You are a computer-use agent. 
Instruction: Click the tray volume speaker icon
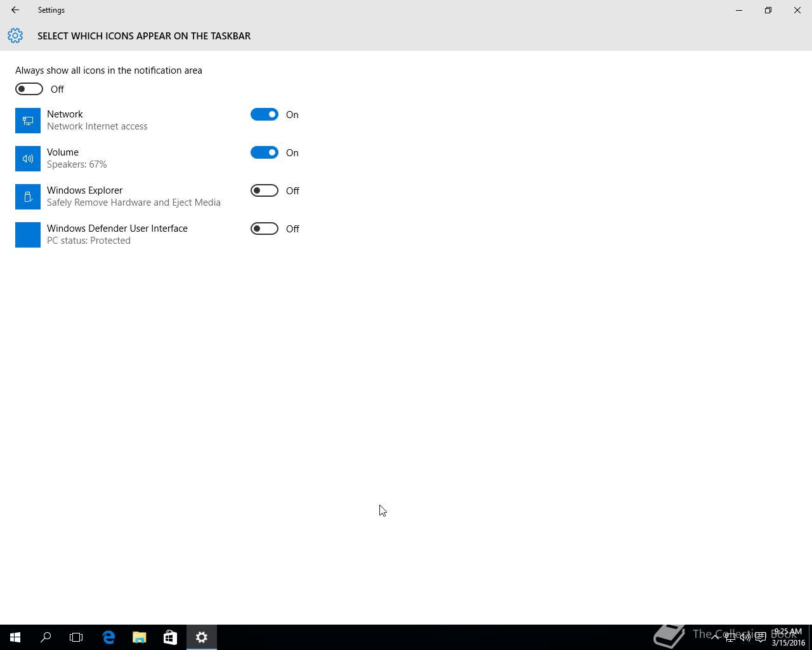(x=745, y=637)
